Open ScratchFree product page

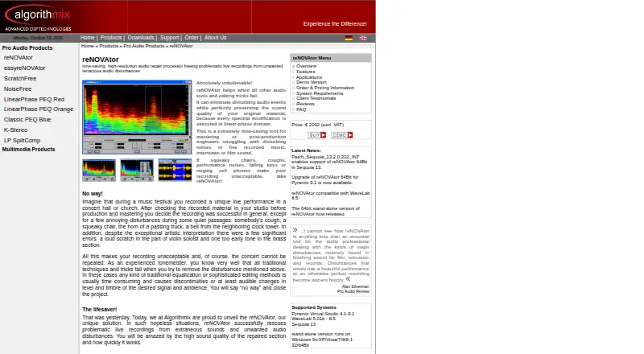pos(20,78)
